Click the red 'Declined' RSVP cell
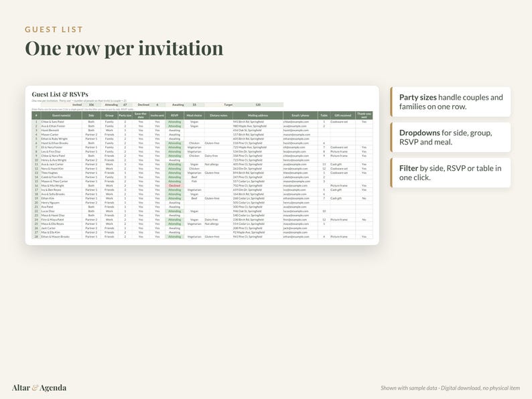This screenshot has height=399, width=532. click(174, 185)
